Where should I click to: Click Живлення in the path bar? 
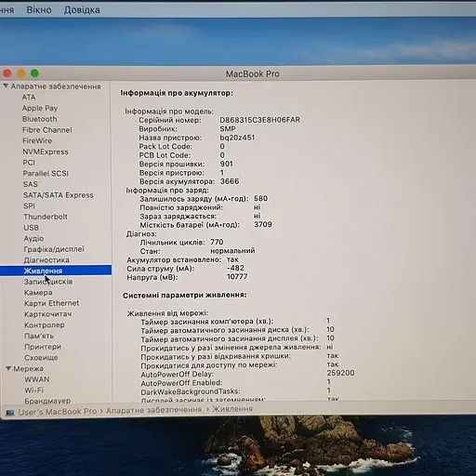click(232, 409)
